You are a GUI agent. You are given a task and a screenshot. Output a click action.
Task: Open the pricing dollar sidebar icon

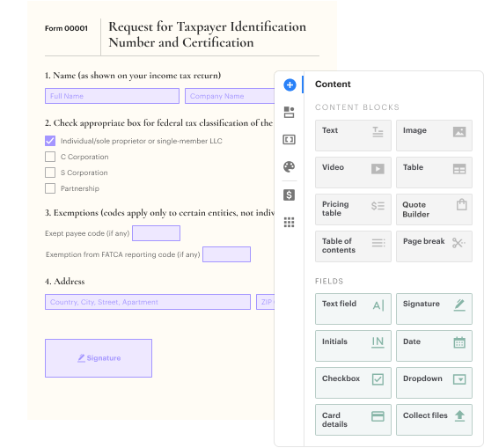coord(289,195)
